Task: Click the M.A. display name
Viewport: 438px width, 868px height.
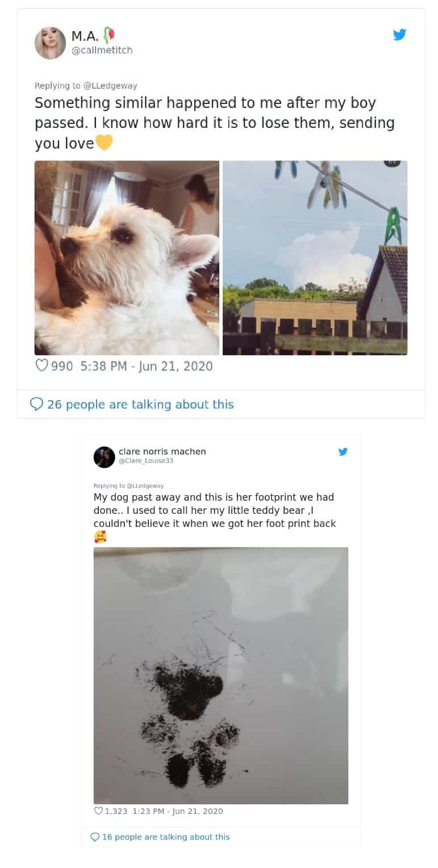Action: (85, 36)
